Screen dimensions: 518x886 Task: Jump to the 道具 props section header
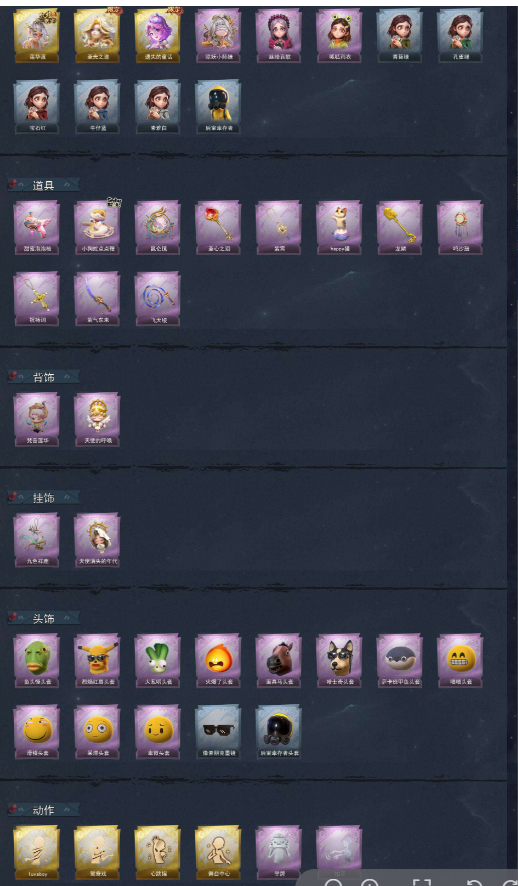43,185
